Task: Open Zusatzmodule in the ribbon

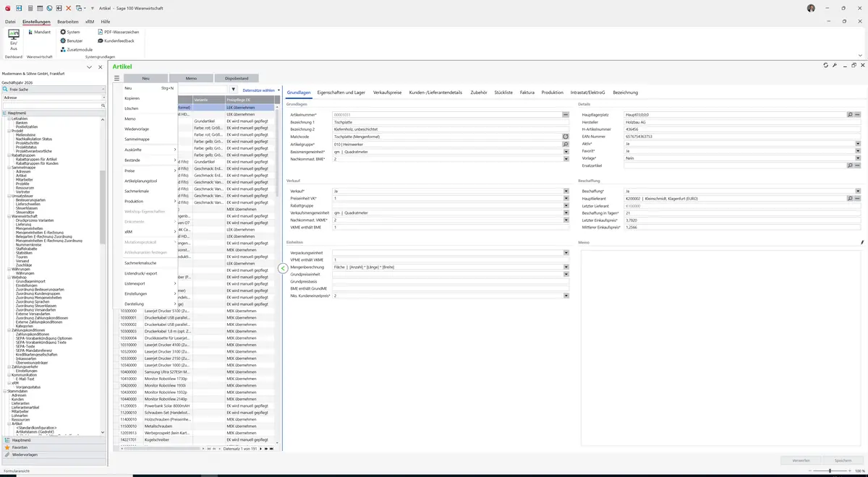Action: coord(76,49)
